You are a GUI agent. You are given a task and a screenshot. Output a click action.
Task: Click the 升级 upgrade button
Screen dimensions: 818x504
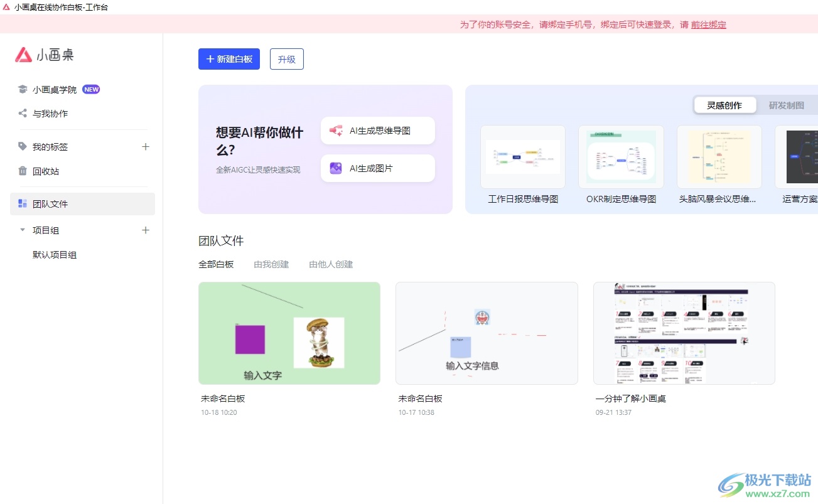pyautogui.click(x=287, y=59)
